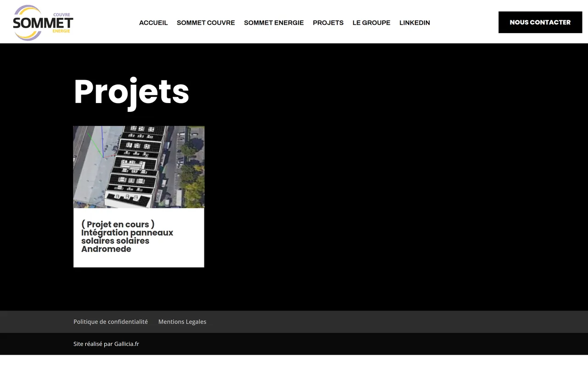Visit the LinkedIn navigation link
Viewport: 588px width, 368px height.
point(415,23)
